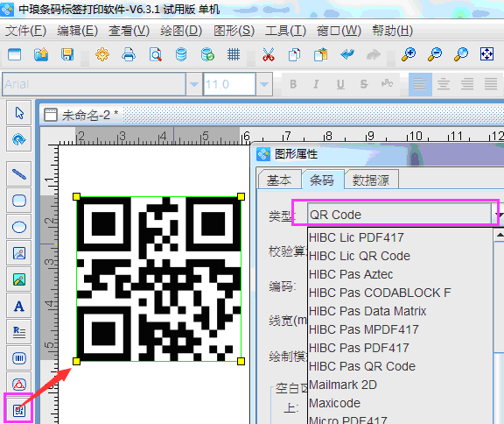Viewport: 504px width, 424px height.
Task: Open print preview icon
Action: click(155, 54)
